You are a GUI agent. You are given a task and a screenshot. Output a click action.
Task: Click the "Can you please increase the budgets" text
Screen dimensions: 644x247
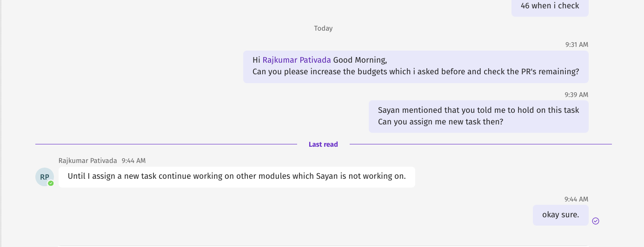click(416, 72)
